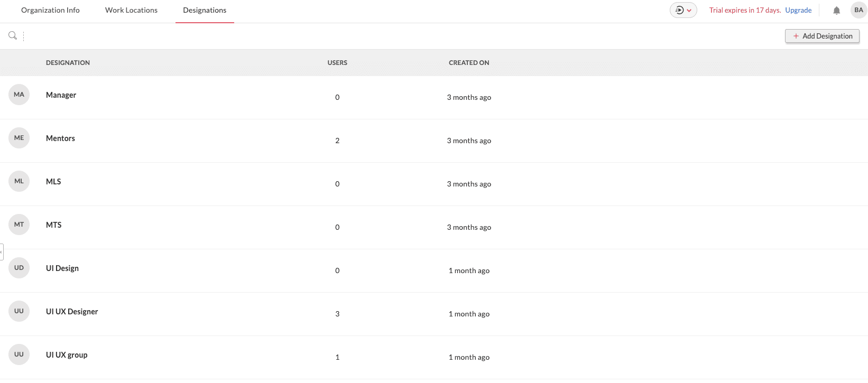Open the notifications bell

tap(836, 11)
